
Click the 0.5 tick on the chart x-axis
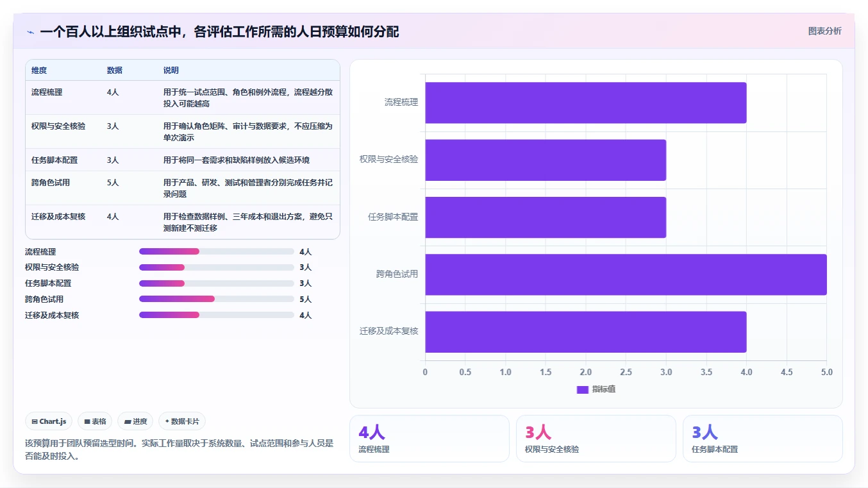tap(465, 372)
